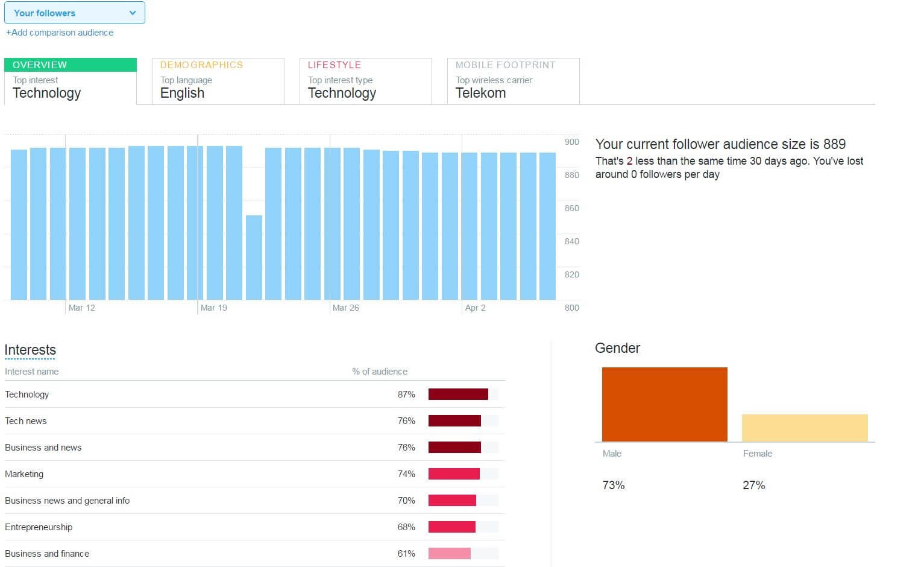Screen dimensions: 924x567
Task: Click the Female gender yellow bar
Action: pos(805,428)
